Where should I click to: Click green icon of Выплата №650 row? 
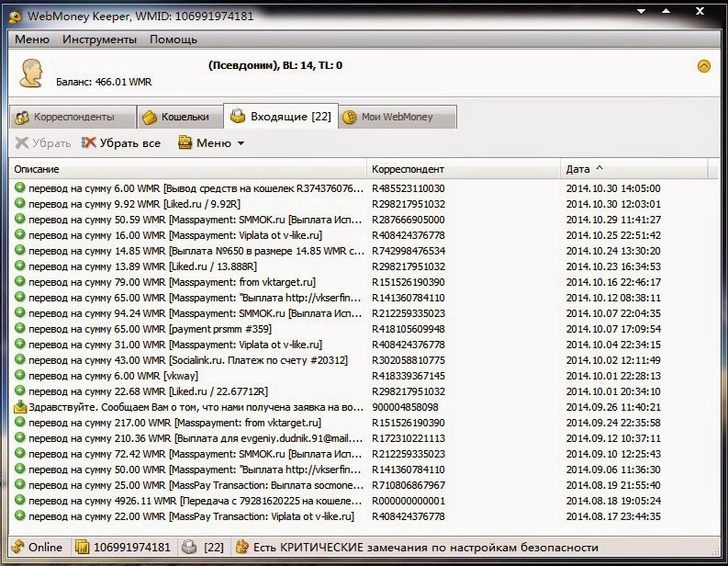point(19,250)
